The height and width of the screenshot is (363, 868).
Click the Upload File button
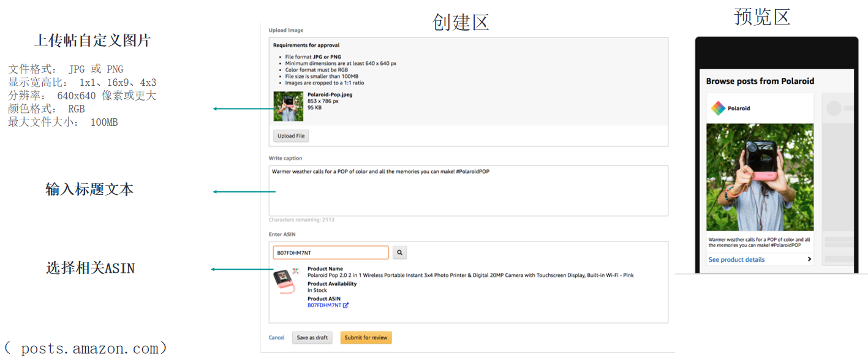[290, 136]
